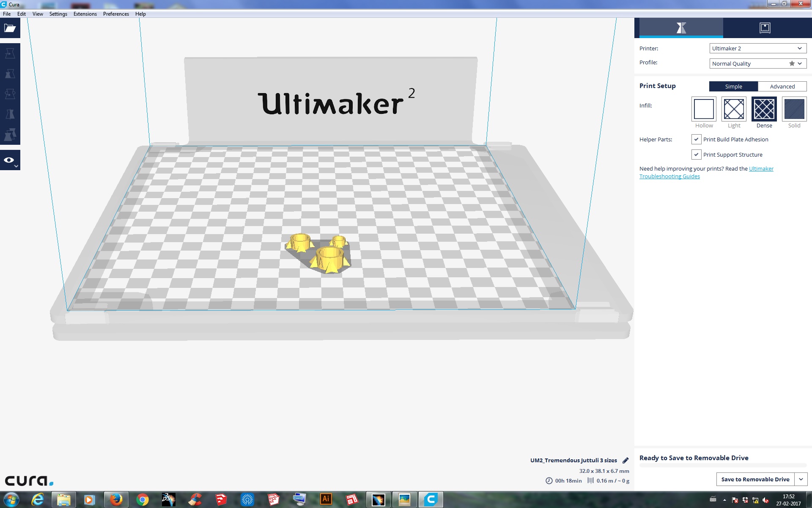This screenshot has height=508, width=812.
Task: Open the Settings menu
Action: coord(58,14)
